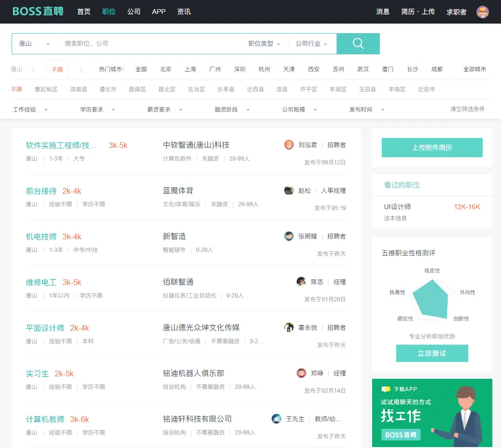
Task: Expand the 公司行业 dropdown
Action: (311, 44)
